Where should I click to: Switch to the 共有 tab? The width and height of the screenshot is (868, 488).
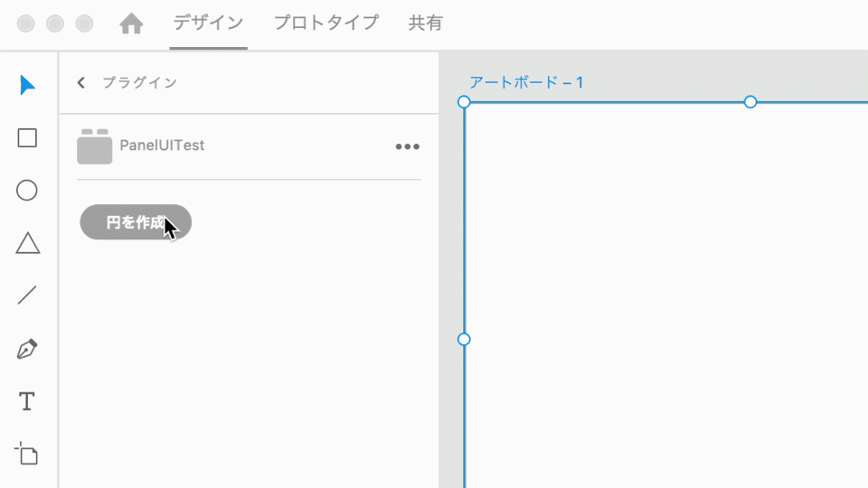tap(426, 23)
